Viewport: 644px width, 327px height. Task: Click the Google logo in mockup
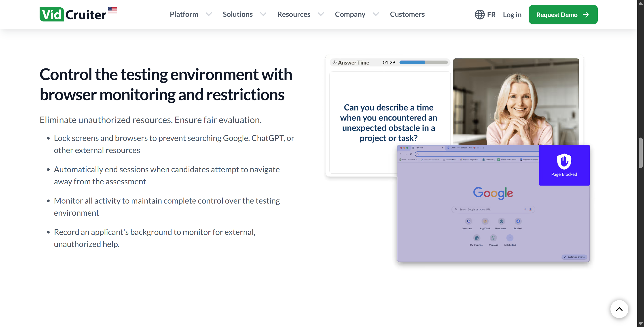click(493, 193)
